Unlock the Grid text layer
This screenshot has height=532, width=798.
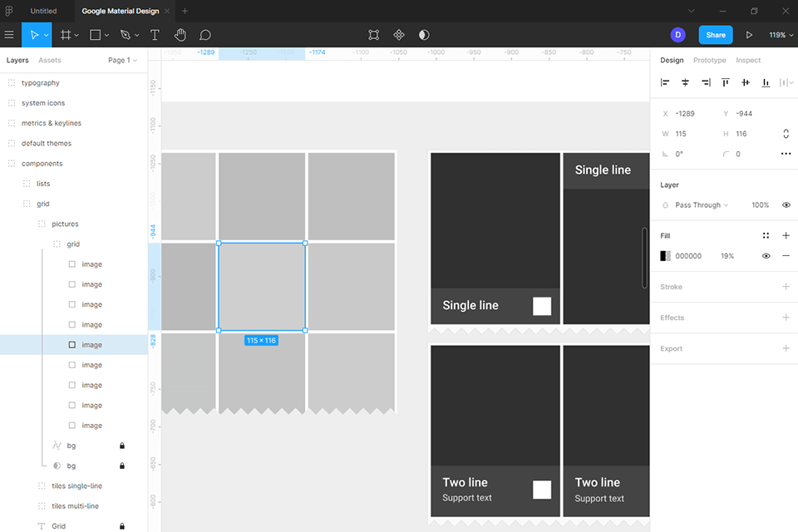coord(122,526)
